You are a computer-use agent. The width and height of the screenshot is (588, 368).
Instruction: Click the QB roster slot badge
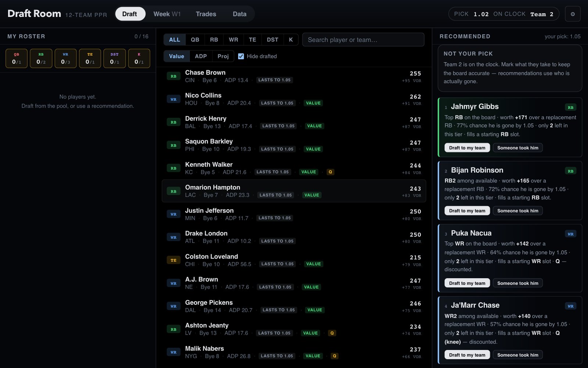[17, 59]
